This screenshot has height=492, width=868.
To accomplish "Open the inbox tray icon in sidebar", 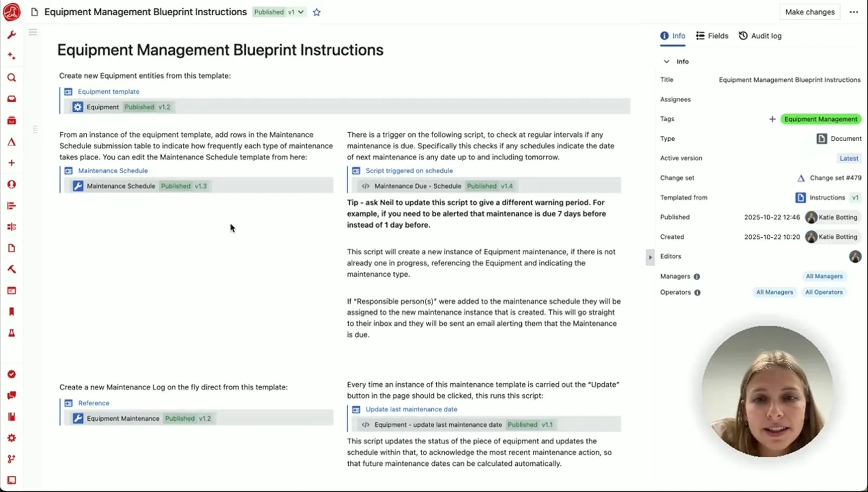I will pyautogui.click(x=11, y=99).
